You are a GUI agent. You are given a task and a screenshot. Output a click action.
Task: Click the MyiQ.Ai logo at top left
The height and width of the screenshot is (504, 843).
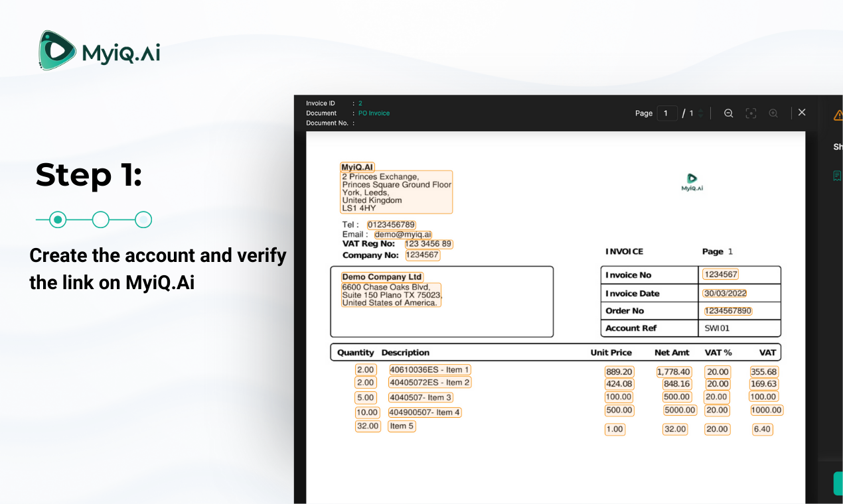100,50
